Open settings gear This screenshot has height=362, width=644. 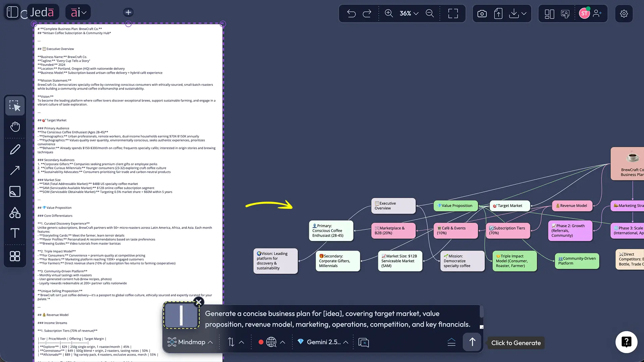pos(624,14)
